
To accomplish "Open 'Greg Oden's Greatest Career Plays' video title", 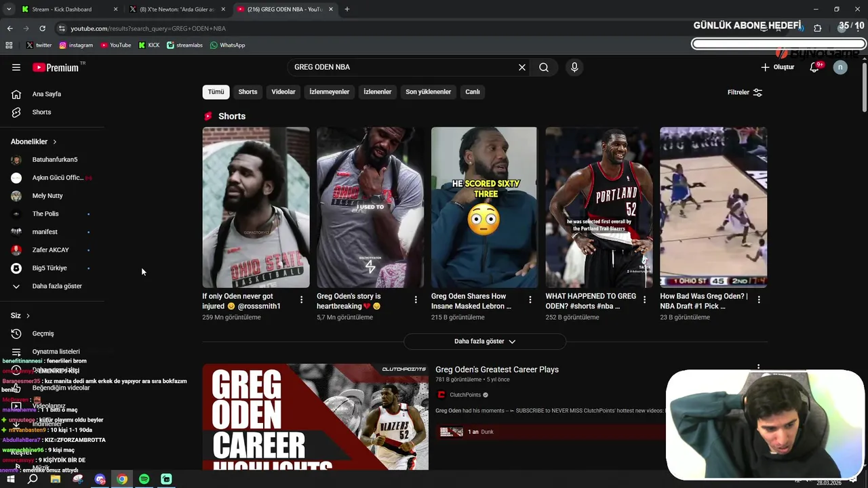I will coord(497,369).
